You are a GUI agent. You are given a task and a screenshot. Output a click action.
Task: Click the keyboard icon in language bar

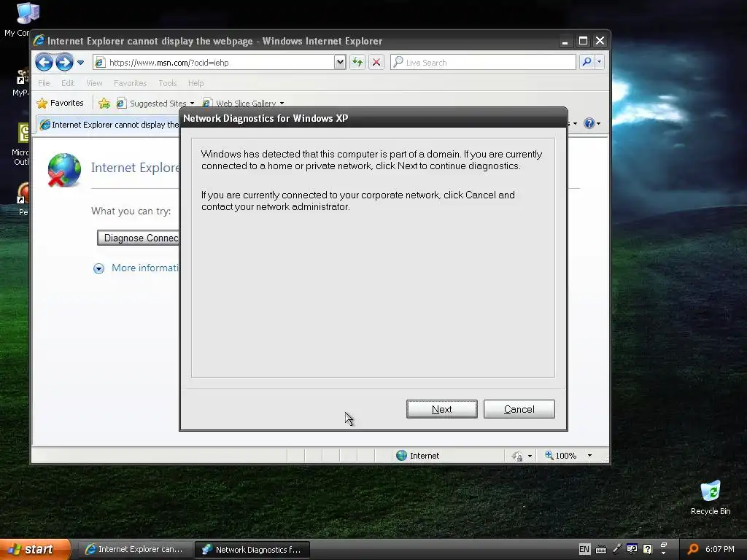point(601,550)
